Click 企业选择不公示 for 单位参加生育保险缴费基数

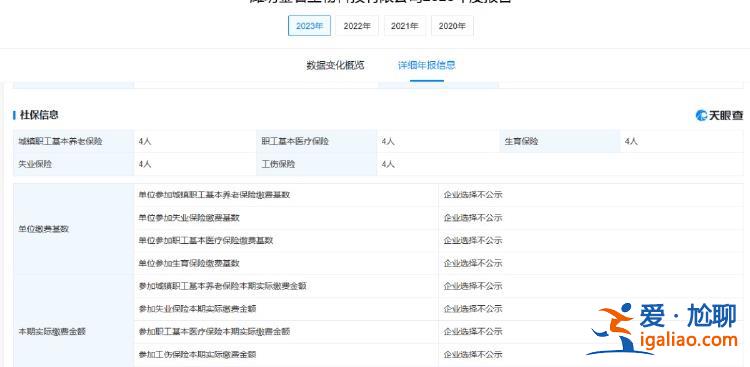pyautogui.click(x=473, y=263)
